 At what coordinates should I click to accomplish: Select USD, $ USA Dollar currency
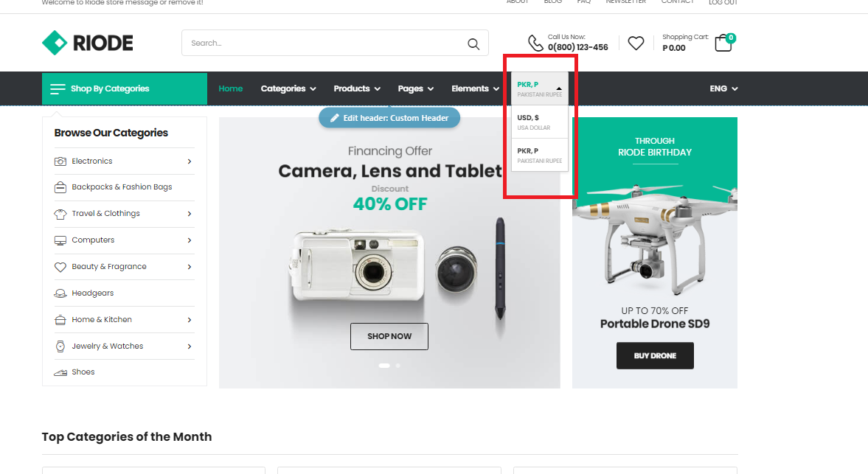pyautogui.click(x=540, y=122)
